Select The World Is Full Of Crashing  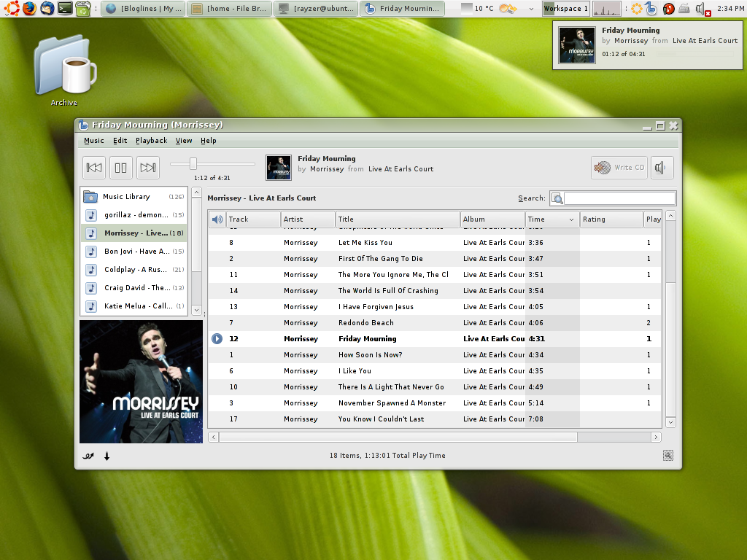coord(435,290)
